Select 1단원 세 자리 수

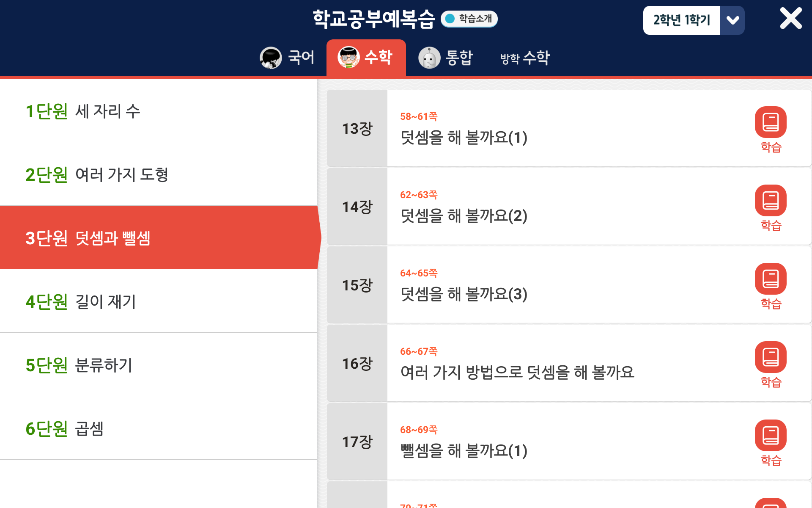[159, 111]
